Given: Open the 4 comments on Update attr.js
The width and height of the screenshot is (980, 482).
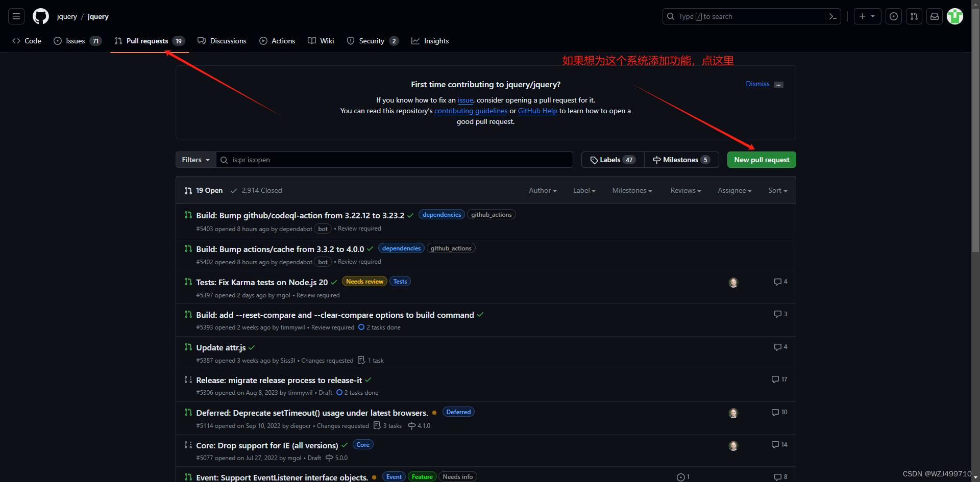Looking at the screenshot, I should pos(780,347).
